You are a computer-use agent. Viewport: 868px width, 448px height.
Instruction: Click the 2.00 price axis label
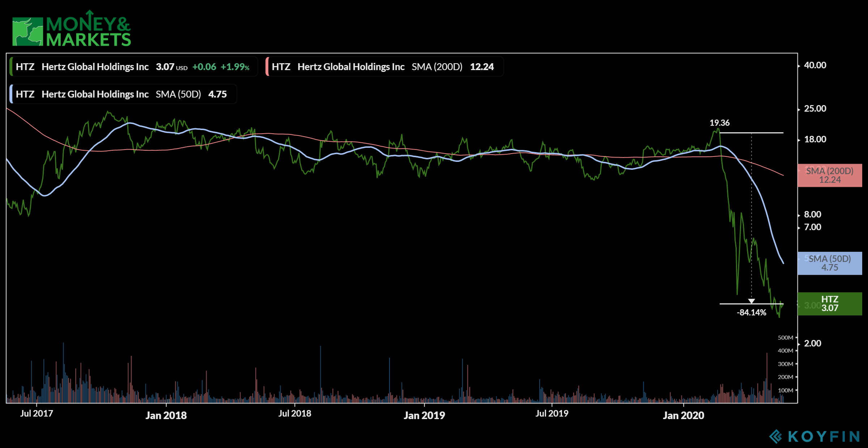(x=812, y=344)
